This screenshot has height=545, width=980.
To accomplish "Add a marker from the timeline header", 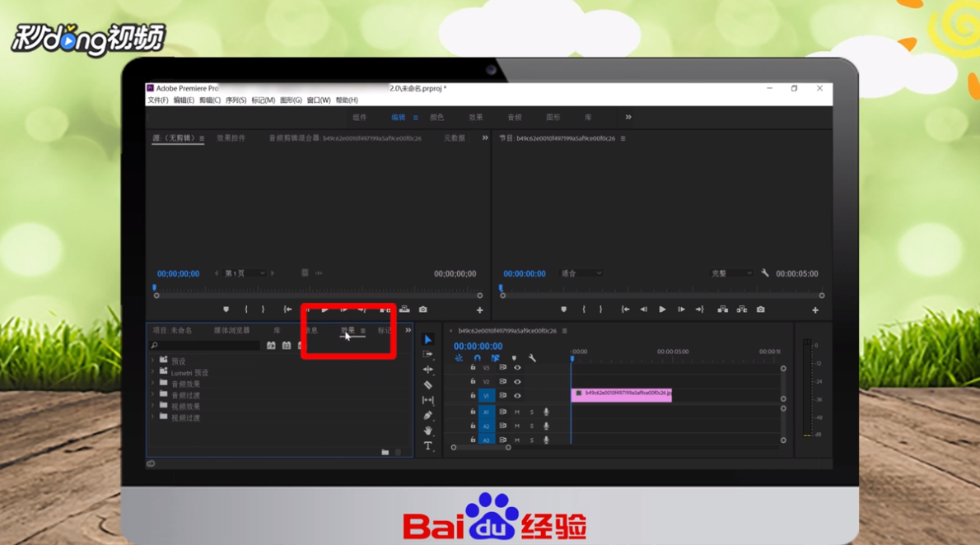I will point(515,358).
